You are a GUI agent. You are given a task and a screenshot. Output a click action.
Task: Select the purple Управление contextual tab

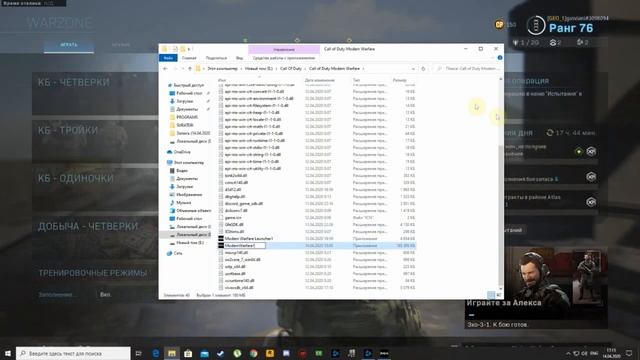pyautogui.click(x=284, y=49)
